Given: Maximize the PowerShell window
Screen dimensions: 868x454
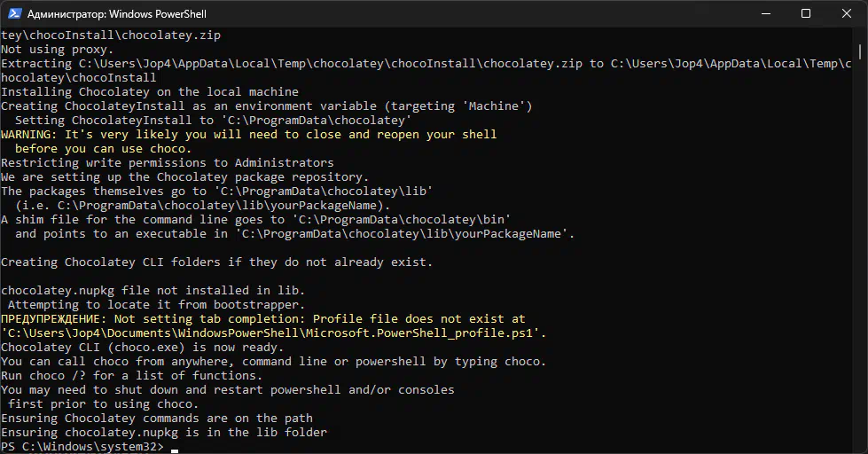Looking at the screenshot, I should tap(806, 13).
